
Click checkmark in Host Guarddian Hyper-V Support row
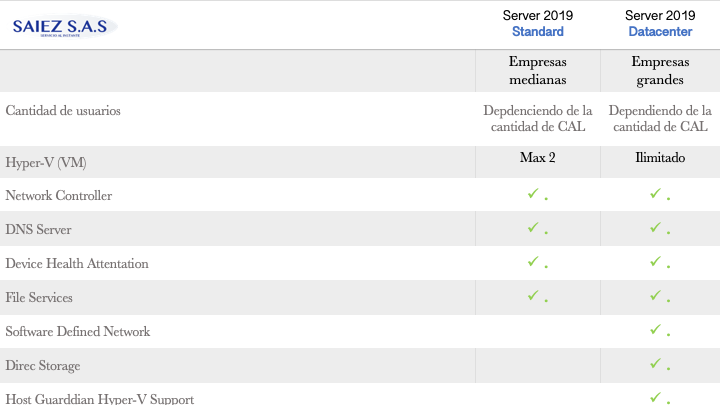pos(656,396)
